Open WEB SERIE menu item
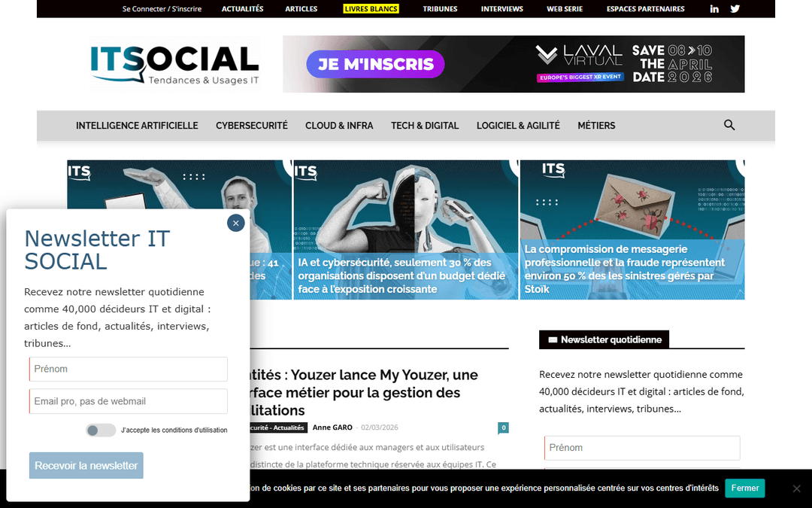 pos(565,9)
